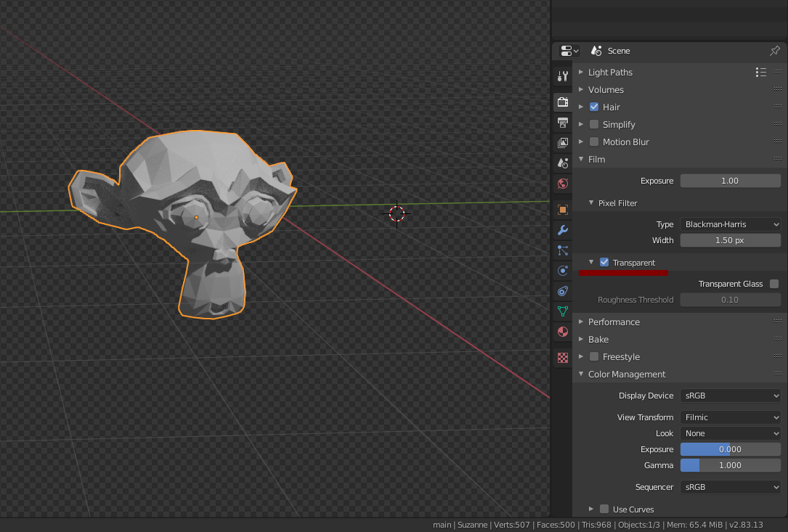Click Performance panel drag grip
Image resolution: width=788 pixels, height=532 pixels.
pos(778,322)
